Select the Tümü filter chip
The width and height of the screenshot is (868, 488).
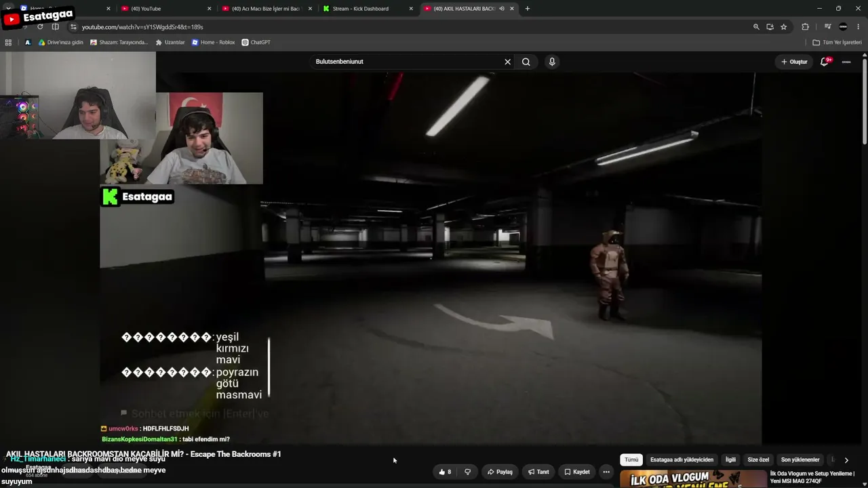pyautogui.click(x=631, y=460)
